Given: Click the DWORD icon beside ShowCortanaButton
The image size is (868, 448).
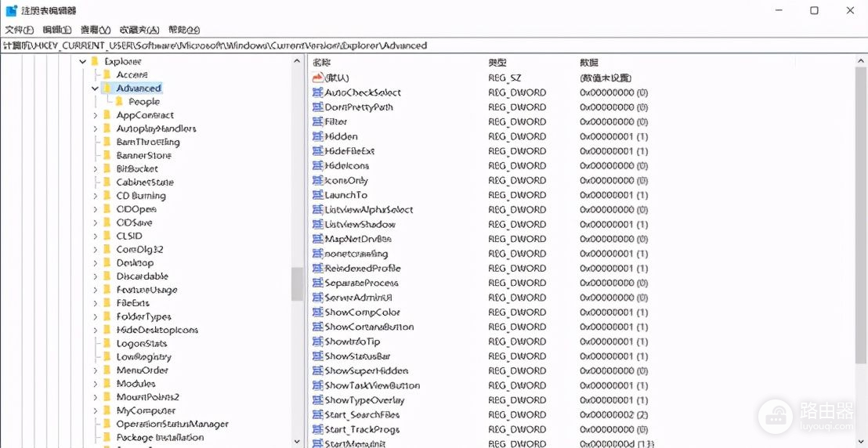Looking at the screenshot, I should click(x=317, y=327).
